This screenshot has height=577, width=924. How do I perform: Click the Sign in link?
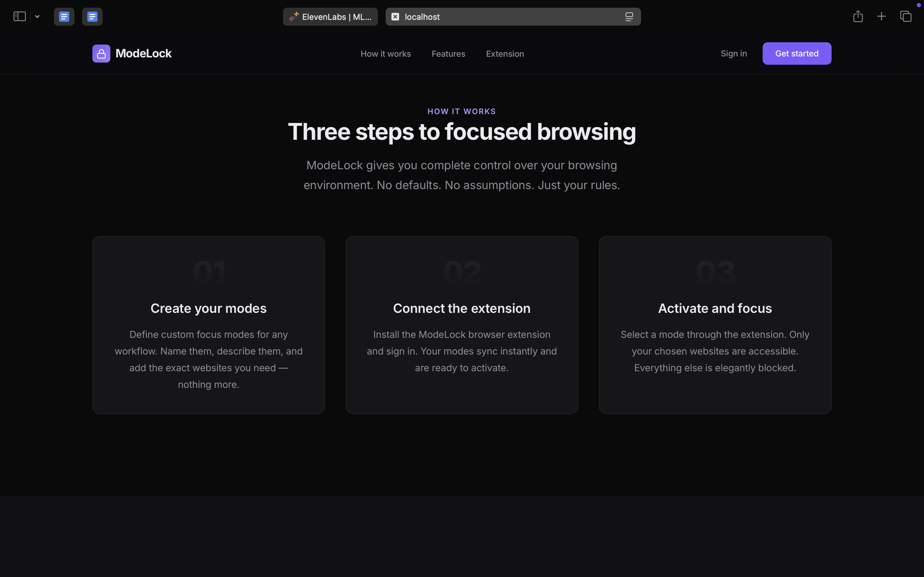coord(733,54)
